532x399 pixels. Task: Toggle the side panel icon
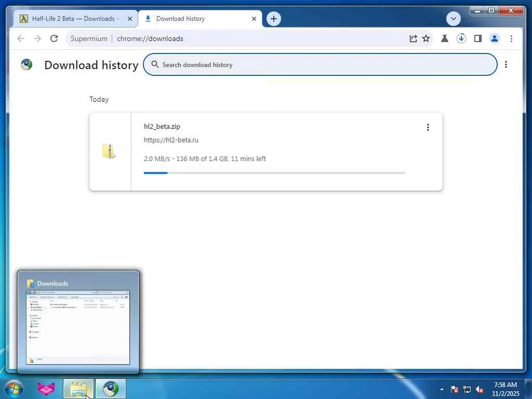pyautogui.click(x=478, y=38)
